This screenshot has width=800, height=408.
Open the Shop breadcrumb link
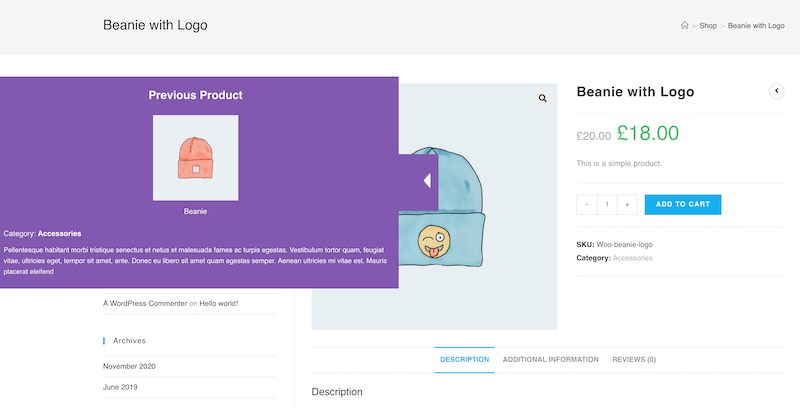pos(708,26)
